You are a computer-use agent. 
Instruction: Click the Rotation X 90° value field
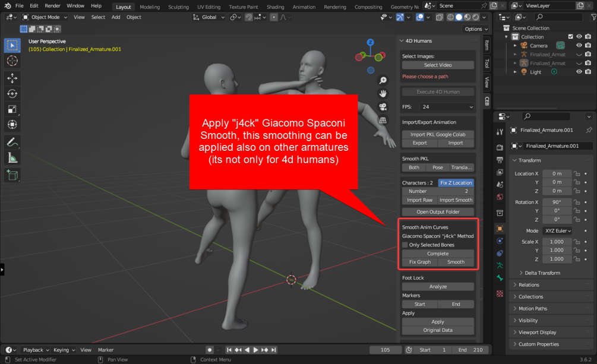tap(557, 202)
